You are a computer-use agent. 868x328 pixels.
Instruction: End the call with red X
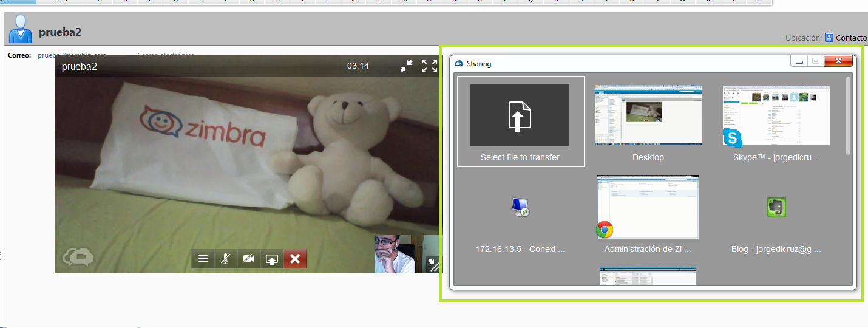(295, 259)
